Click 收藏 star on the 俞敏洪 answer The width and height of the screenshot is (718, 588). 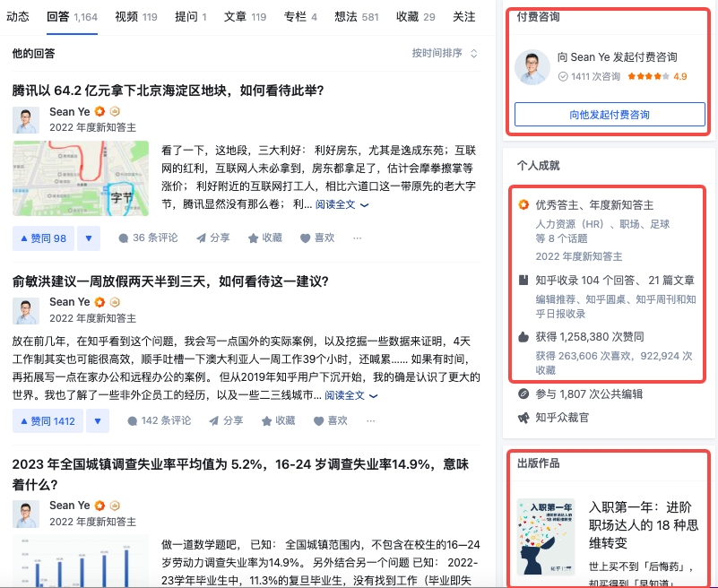point(279,420)
